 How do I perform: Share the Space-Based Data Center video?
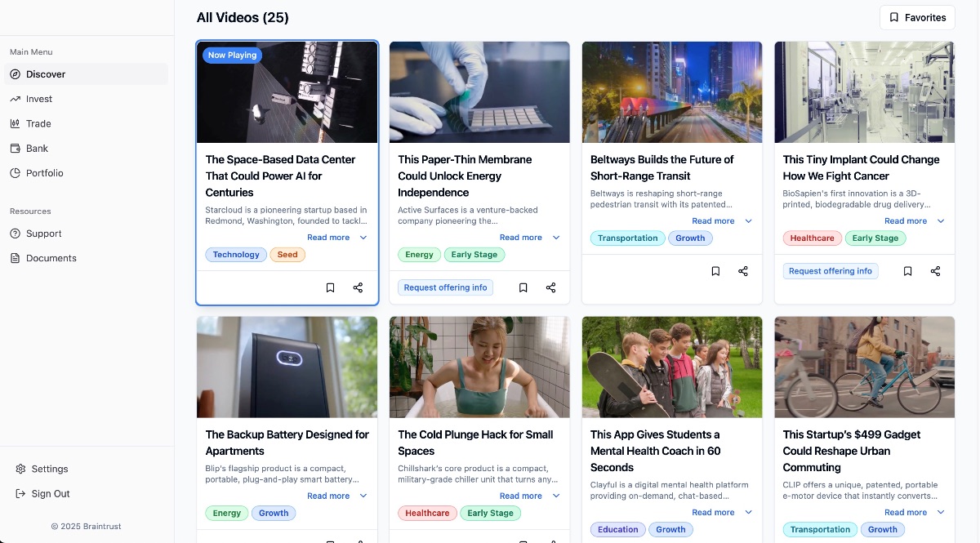tap(358, 287)
